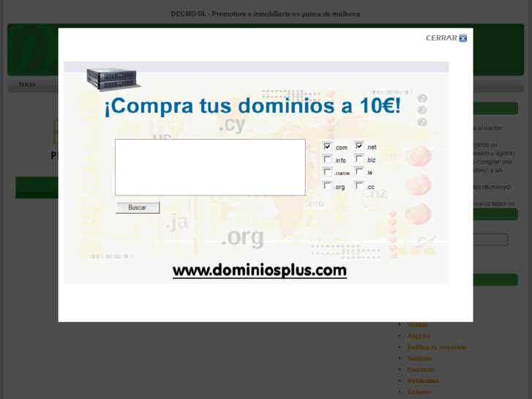532x399 pixels.
Task: Select the .cc domain checkbox
Action: (x=359, y=186)
